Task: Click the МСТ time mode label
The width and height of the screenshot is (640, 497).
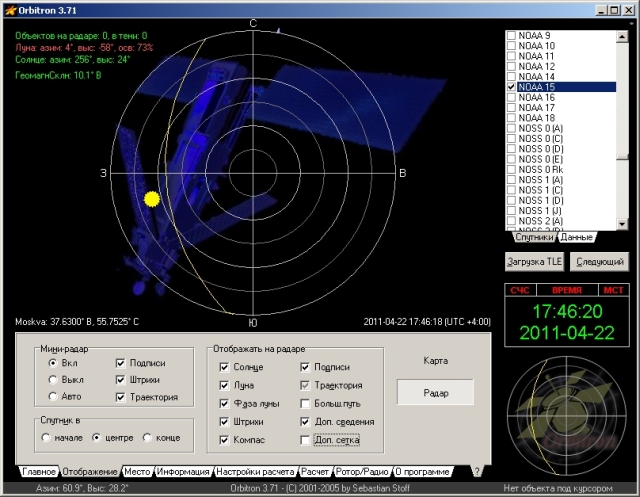Action: tap(613, 290)
